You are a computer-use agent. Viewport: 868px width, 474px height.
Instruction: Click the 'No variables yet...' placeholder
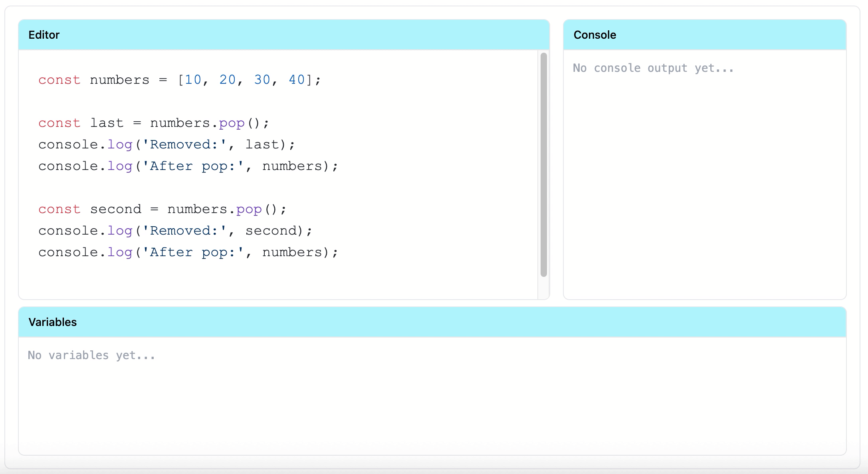91,355
